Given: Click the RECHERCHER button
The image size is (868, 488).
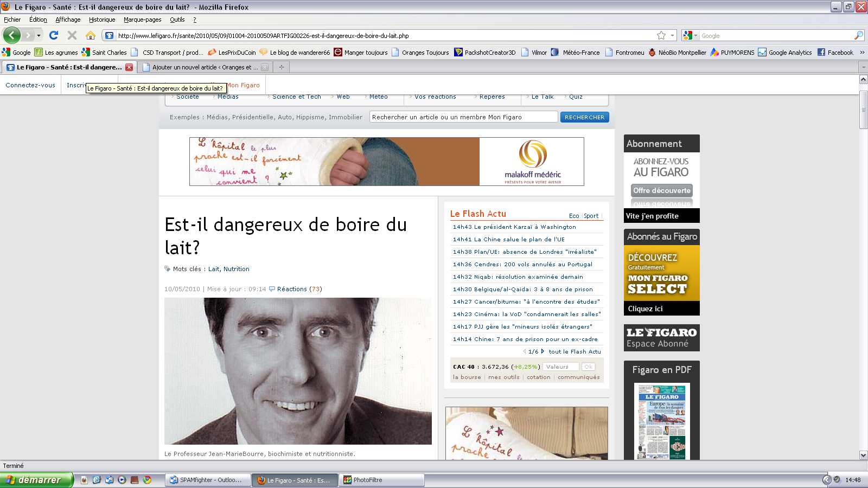Looking at the screenshot, I should coord(584,117).
